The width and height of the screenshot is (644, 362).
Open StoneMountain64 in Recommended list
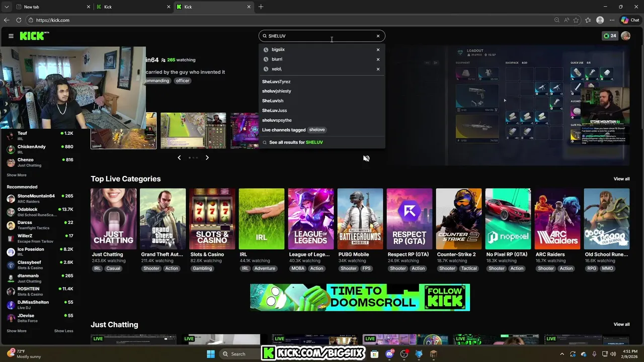click(40, 198)
